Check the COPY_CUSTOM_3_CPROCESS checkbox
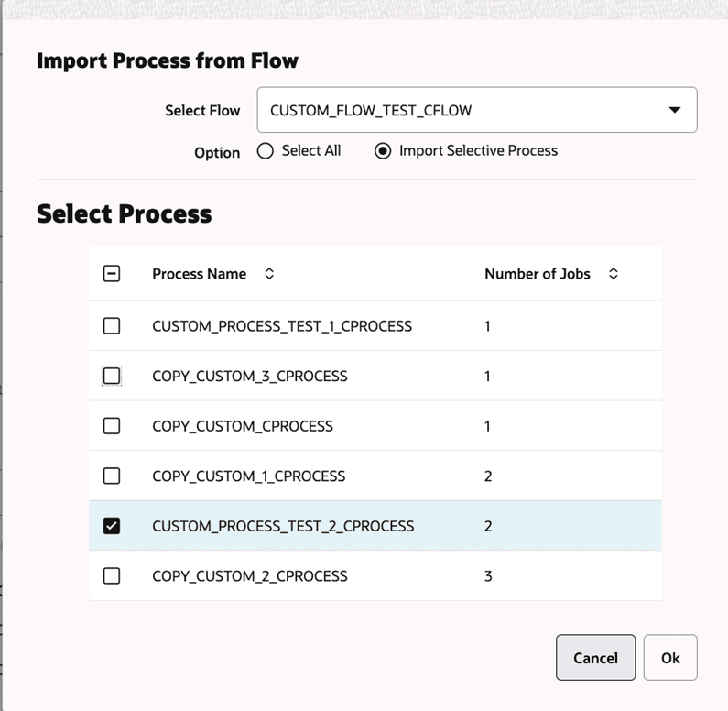The width and height of the screenshot is (728, 711). (112, 376)
